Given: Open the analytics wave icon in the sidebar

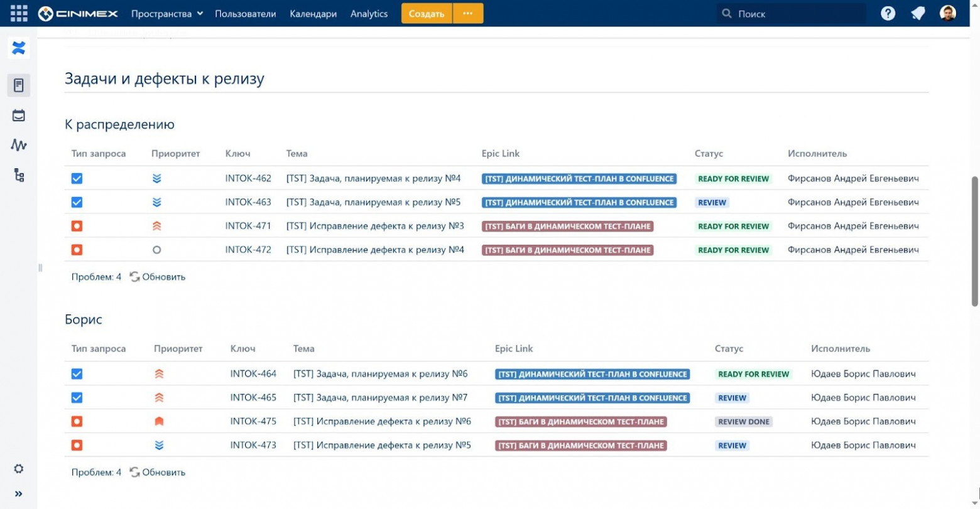Looking at the screenshot, I should (x=19, y=145).
